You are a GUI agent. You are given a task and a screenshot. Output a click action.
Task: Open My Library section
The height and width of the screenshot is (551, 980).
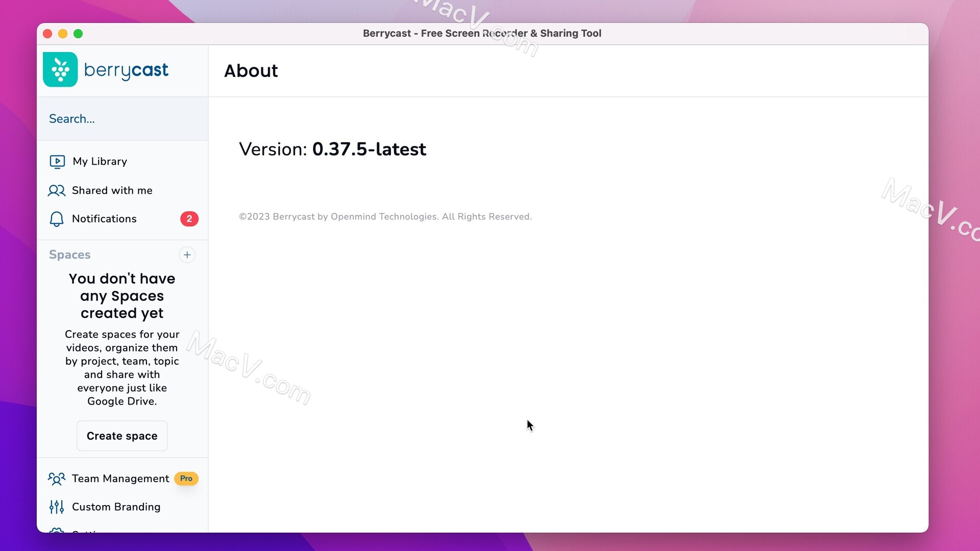(122, 161)
